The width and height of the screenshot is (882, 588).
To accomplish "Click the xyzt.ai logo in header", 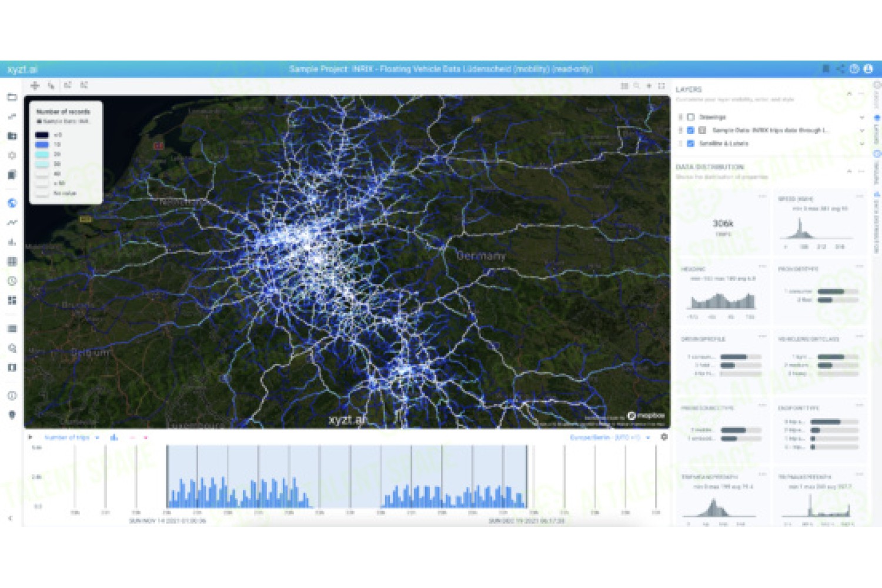I will pos(22,69).
